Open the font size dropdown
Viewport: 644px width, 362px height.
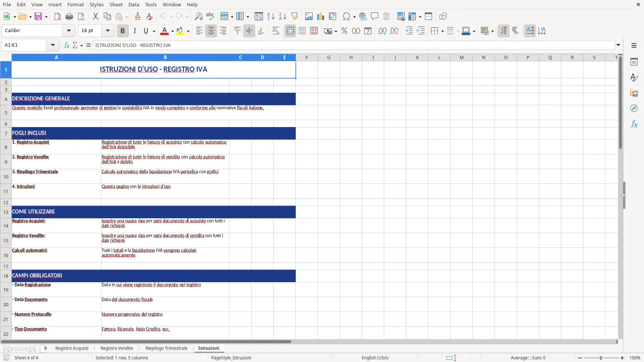[106, 31]
